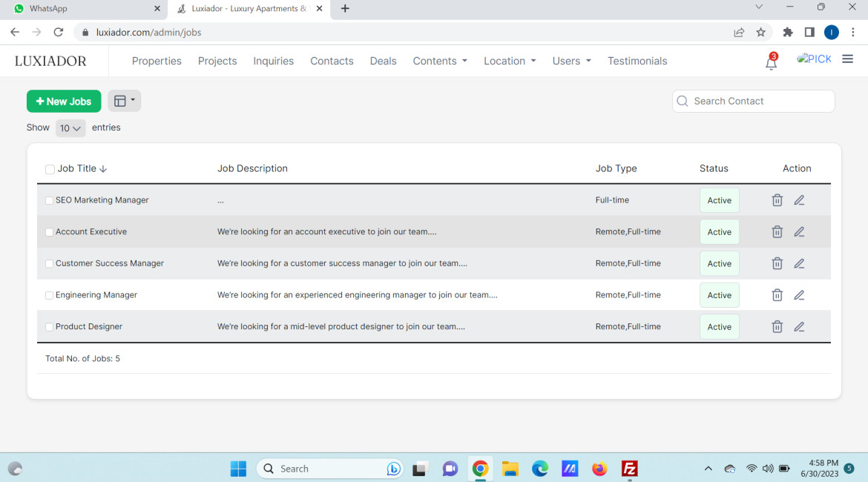Open the table layout dropdown button
868x482 pixels.
124,101
